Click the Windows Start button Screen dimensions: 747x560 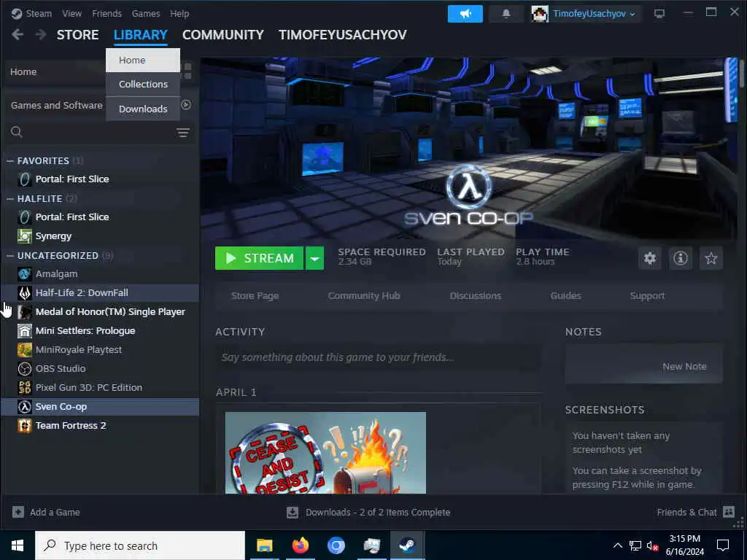pos(18,545)
